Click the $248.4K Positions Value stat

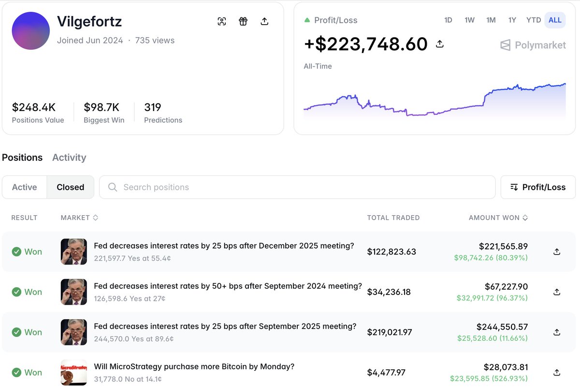tap(38, 113)
